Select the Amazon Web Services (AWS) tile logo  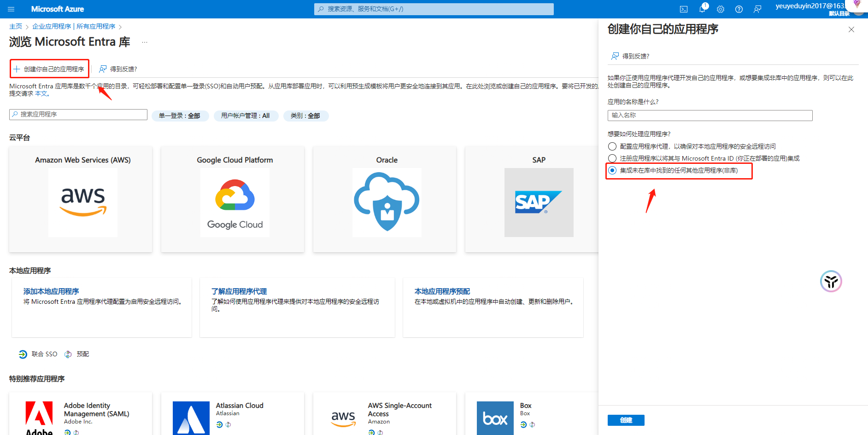click(83, 203)
